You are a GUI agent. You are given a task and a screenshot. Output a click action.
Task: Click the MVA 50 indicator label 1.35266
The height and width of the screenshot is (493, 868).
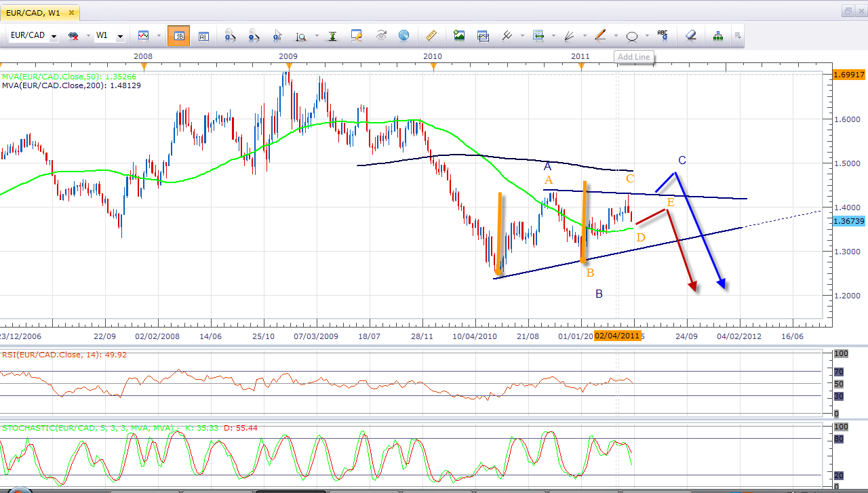click(71, 77)
